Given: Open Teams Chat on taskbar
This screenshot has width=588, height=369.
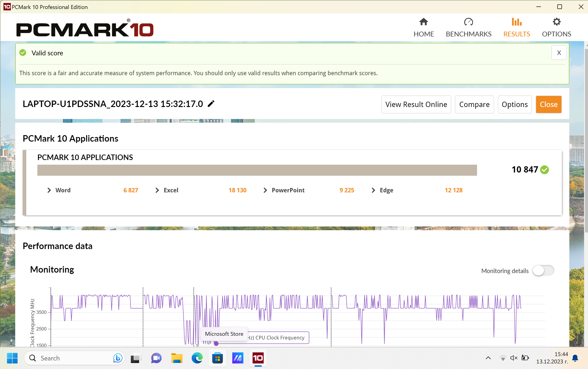Looking at the screenshot, I should (x=156, y=358).
